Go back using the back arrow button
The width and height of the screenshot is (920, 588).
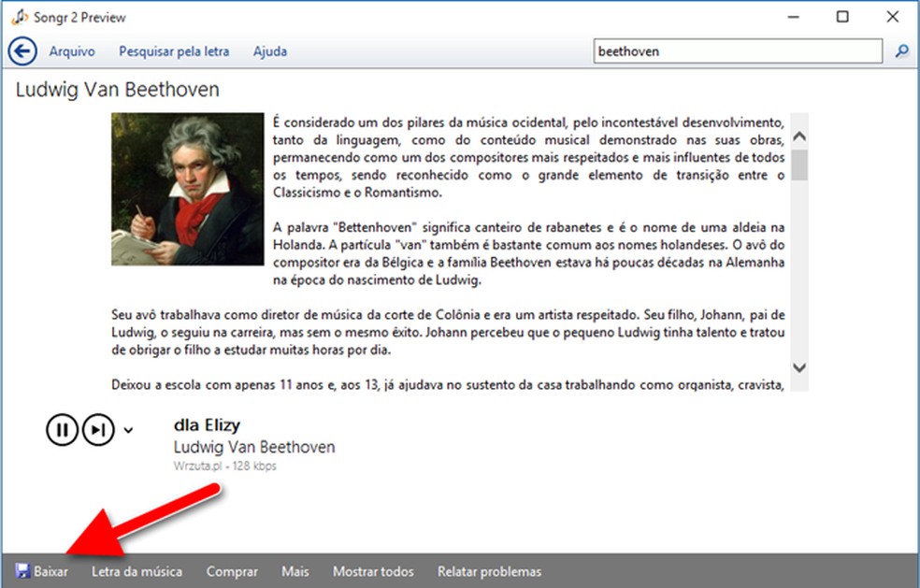point(22,51)
